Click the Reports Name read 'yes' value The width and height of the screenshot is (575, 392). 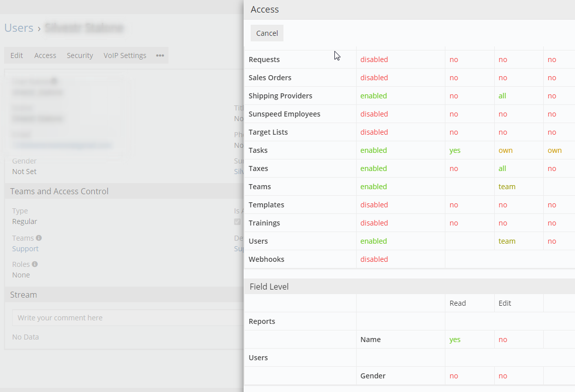455,340
